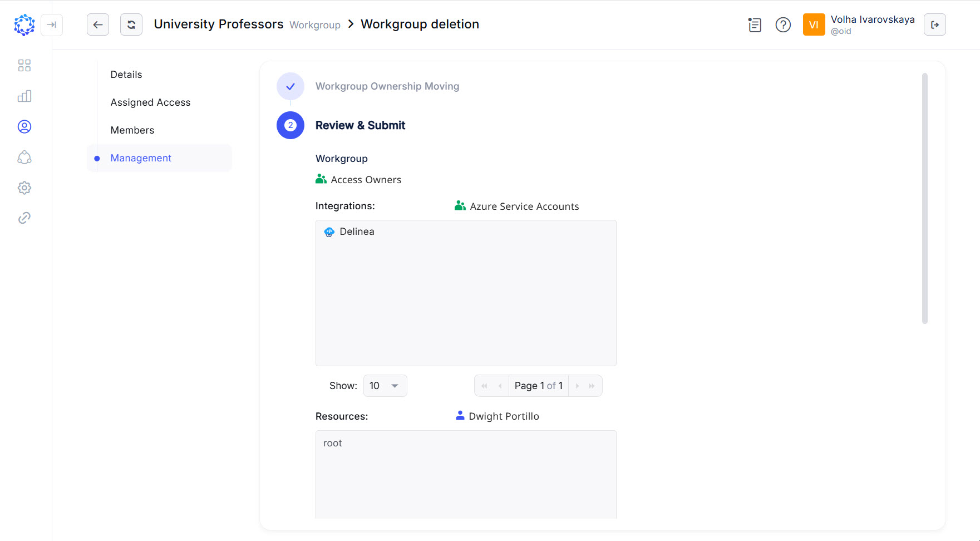Collapse the sidebar using the pin arrow

coord(52,25)
